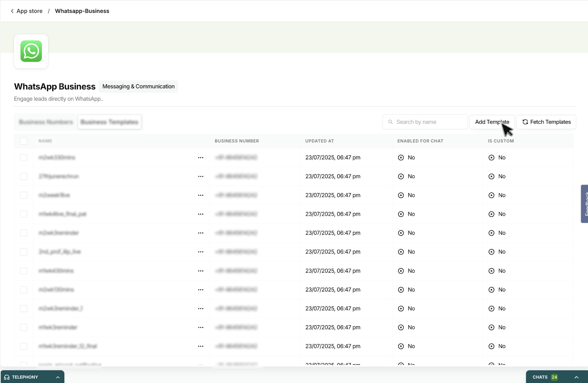Click the back chevron beside App store
Viewport: 588px width, 383px height.
(x=12, y=11)
